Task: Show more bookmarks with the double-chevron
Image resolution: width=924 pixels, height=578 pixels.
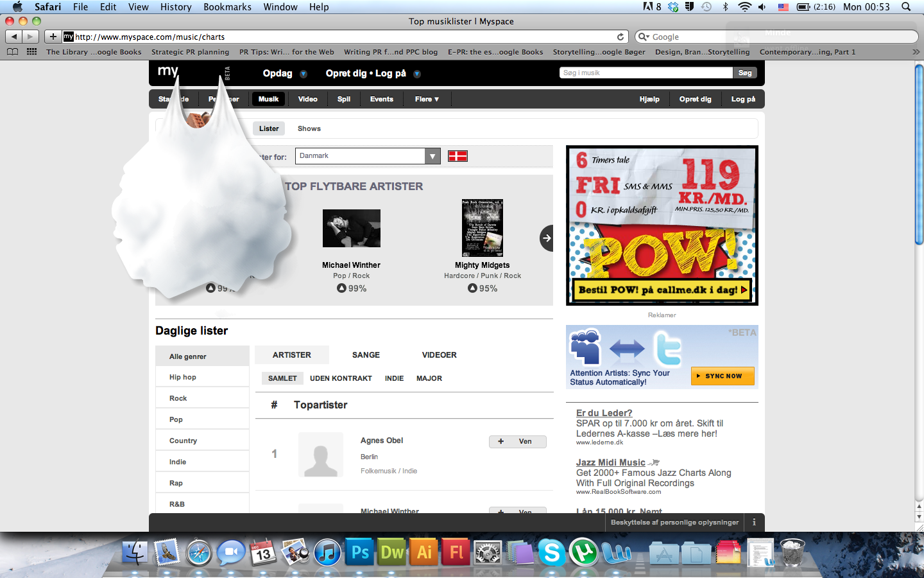Action: pos(916,52)
